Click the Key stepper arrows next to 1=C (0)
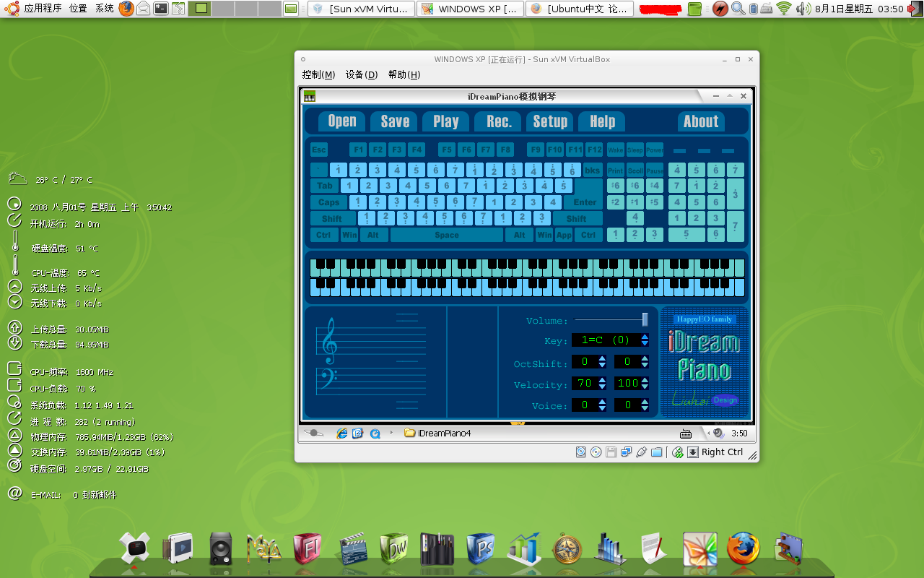Screen dimensions: 924x578 pyautogui.click(x=645, y=340)
